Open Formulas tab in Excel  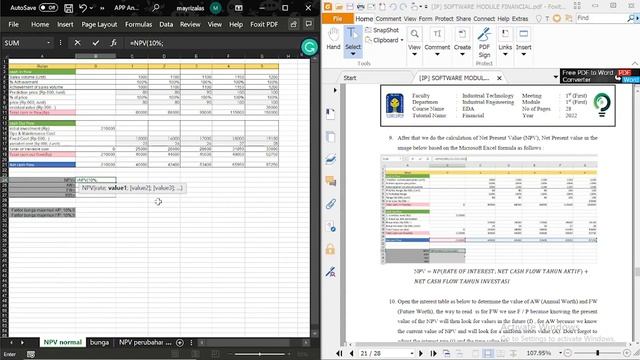pos(138,24)
